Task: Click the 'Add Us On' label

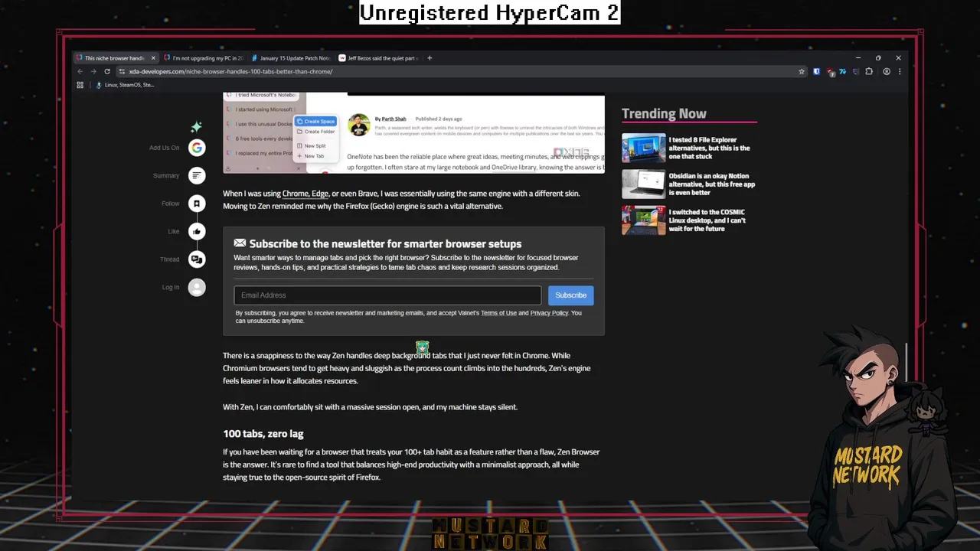Action: 164,148
